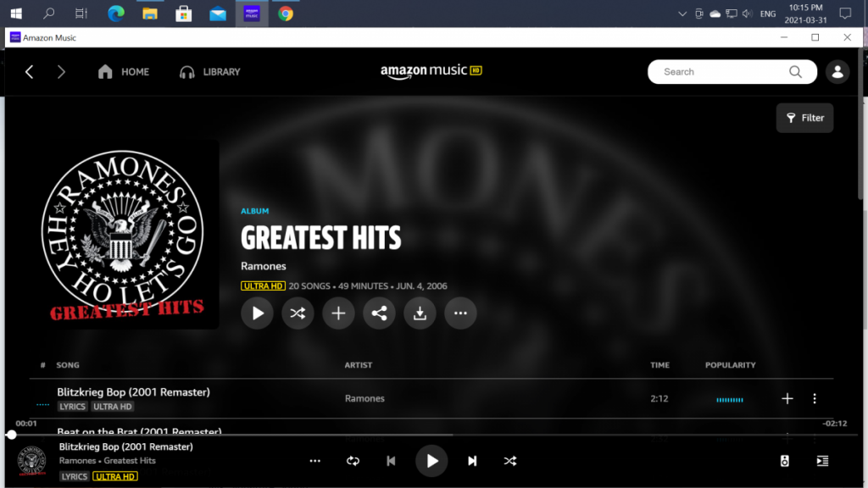Viewport: 868px width, 488px height.
Task: Click the POPULARITY column header
Action: [730, 365]
